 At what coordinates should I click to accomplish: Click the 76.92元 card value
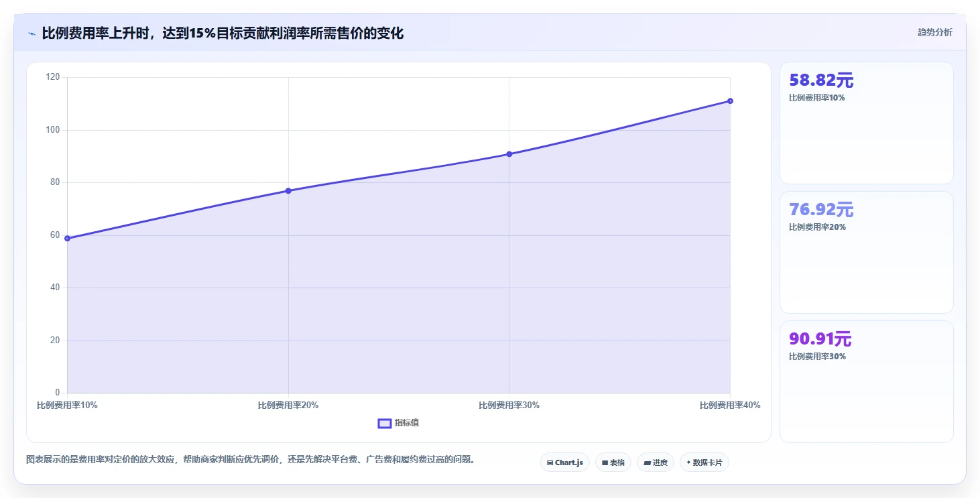pos(821,210)
